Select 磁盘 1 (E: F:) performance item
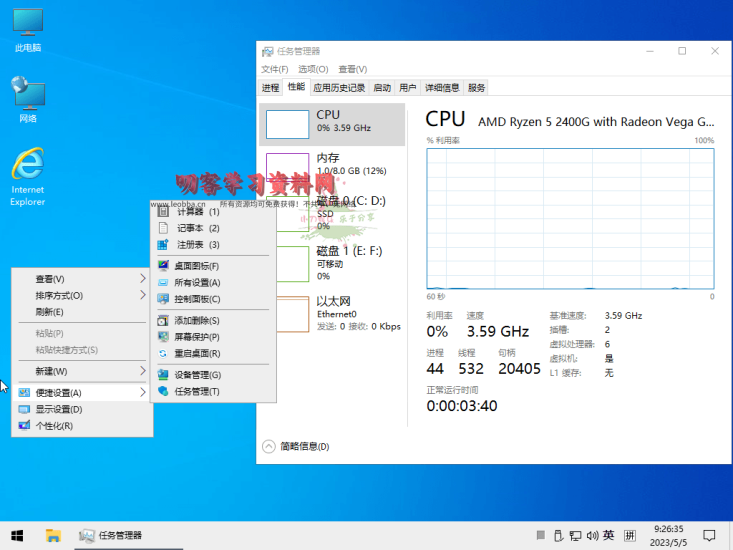This screenshot has width=733, height=550. pyautogui.click(x=332, y=264)
